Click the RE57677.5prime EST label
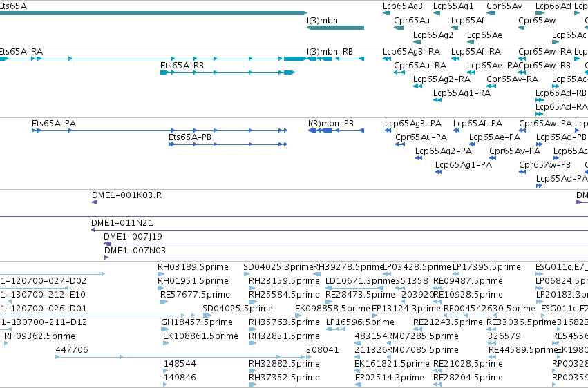The height and width of the screenshot is (388, 588). coord(195,295)
